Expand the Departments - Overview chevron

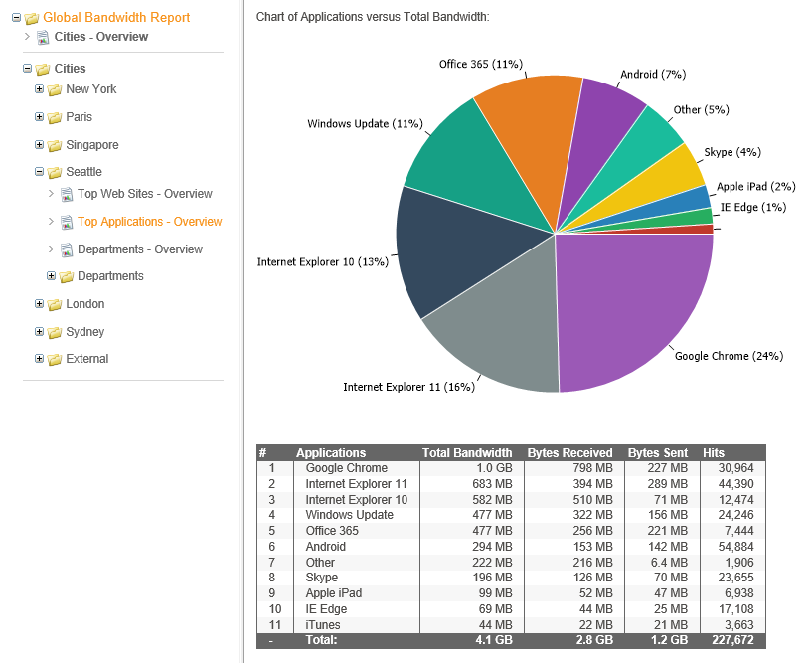(51, 249)
